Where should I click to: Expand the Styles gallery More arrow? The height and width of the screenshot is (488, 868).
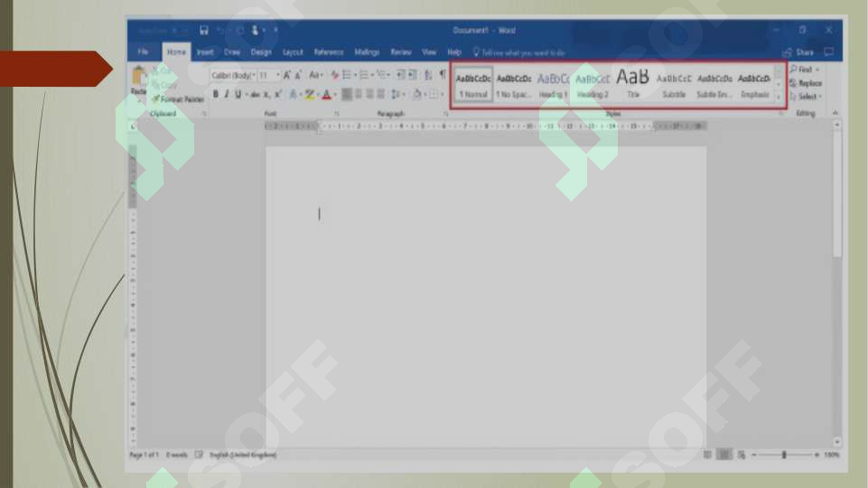pyautogui.click(x=779, y=98)
